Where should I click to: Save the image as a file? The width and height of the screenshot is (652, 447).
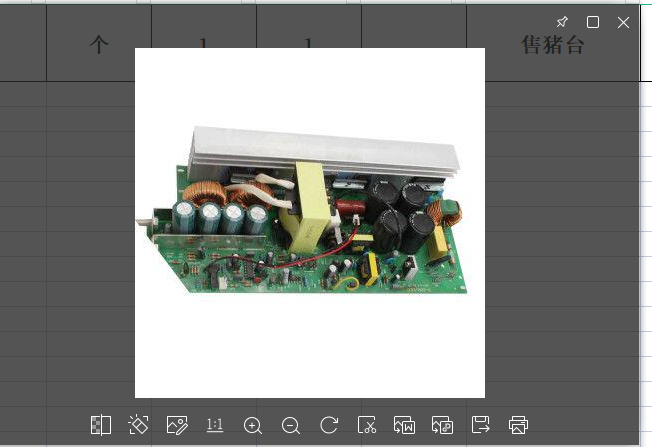tap(480, 425)
